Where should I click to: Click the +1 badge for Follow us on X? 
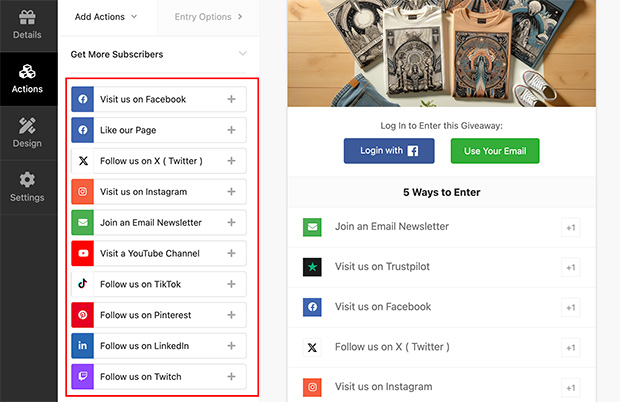(x=571, y=347)
